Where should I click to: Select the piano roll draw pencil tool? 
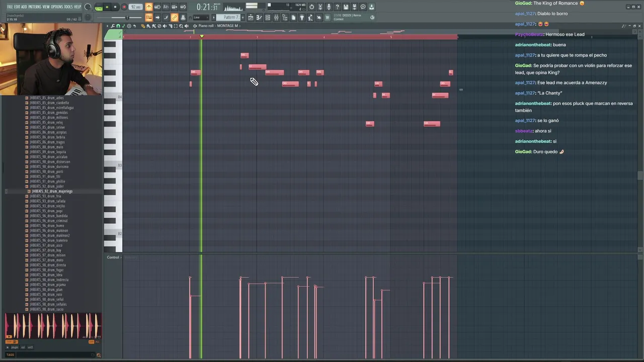tap(143, 26)
